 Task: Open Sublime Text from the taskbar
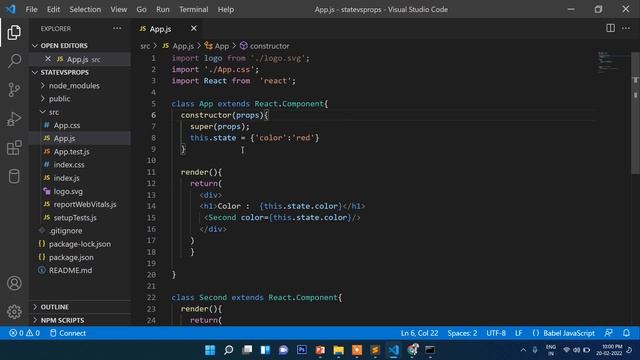coord(375,350)
